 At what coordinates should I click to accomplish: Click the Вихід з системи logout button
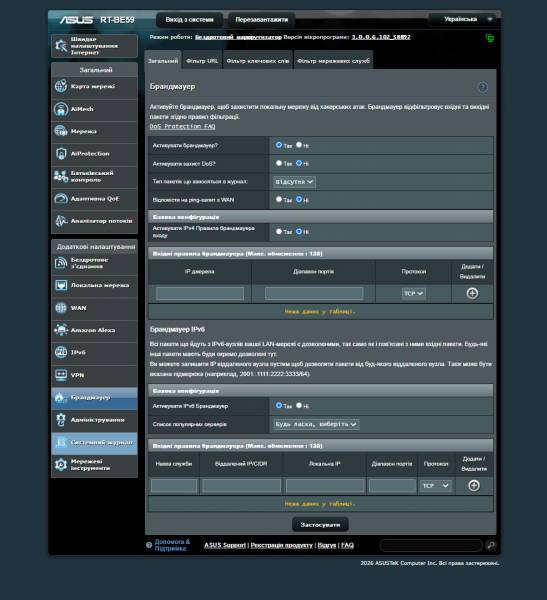(189, 20)
